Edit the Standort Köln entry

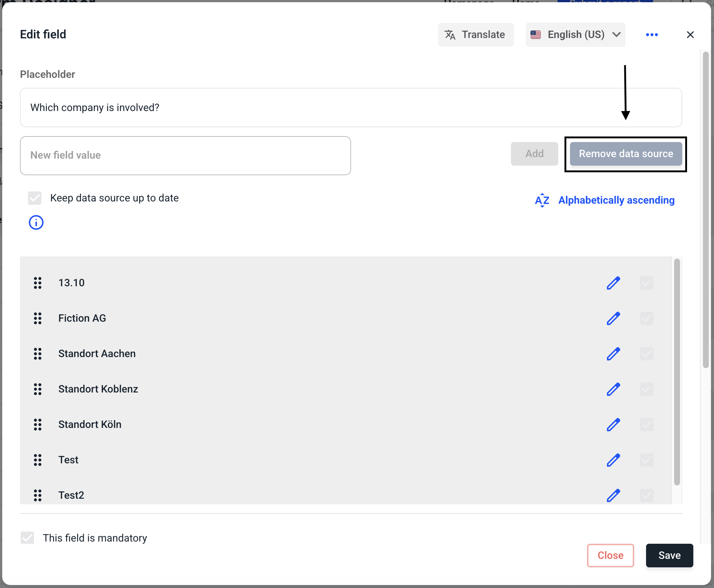[x=613, y=425]
